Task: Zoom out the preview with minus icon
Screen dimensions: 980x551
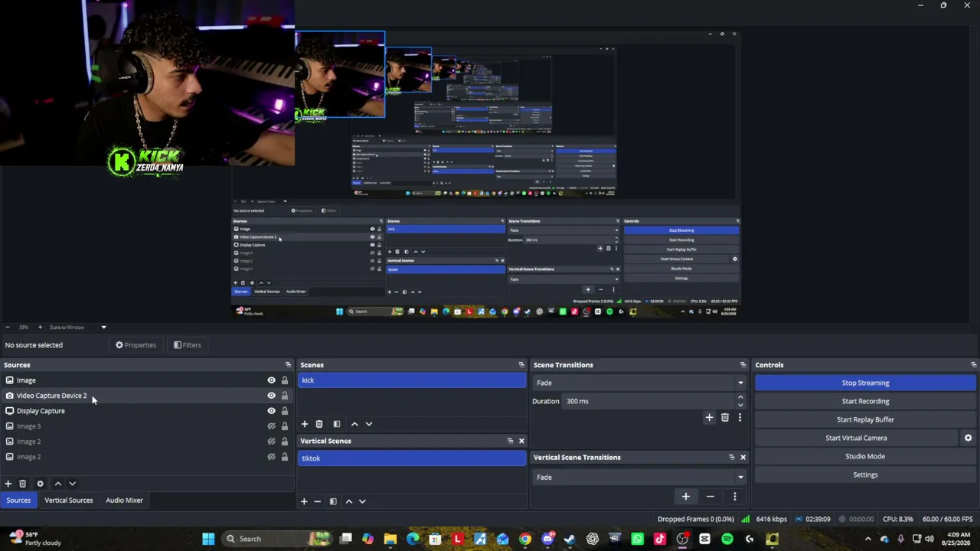Action: [x=8, y=328]
